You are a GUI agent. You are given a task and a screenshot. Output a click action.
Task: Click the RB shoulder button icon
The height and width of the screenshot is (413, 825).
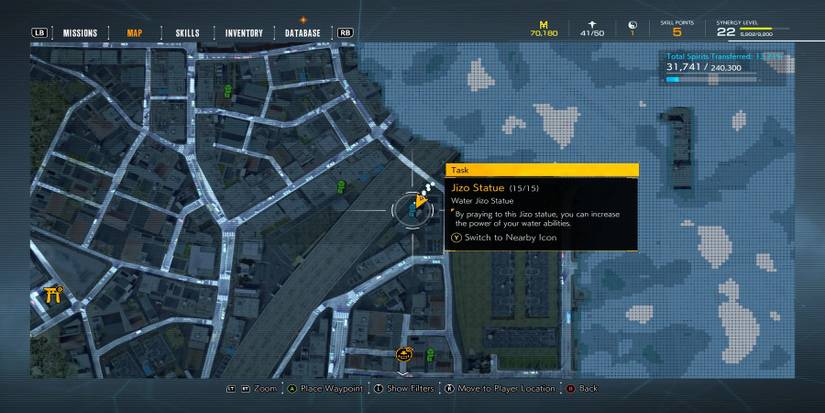(345, 33)
